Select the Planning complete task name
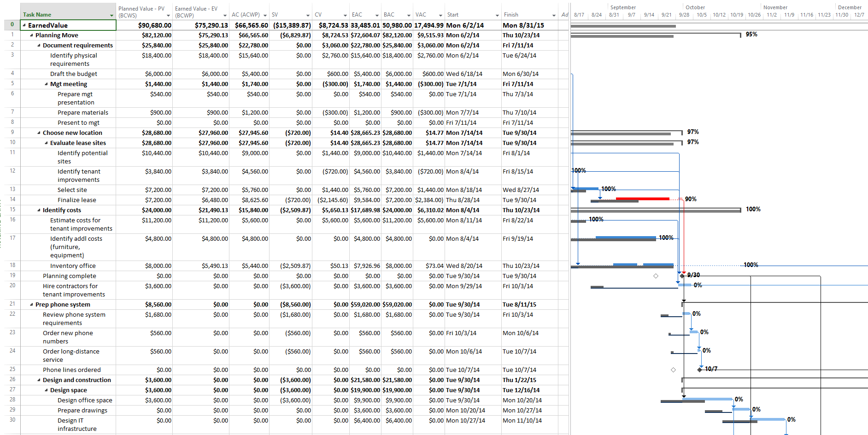 (70, 276)
